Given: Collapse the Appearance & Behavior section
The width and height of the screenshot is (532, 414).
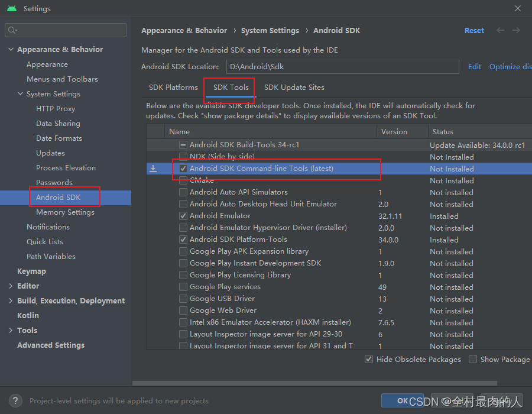Looking at the screenshot, I should tap(11, 50).
